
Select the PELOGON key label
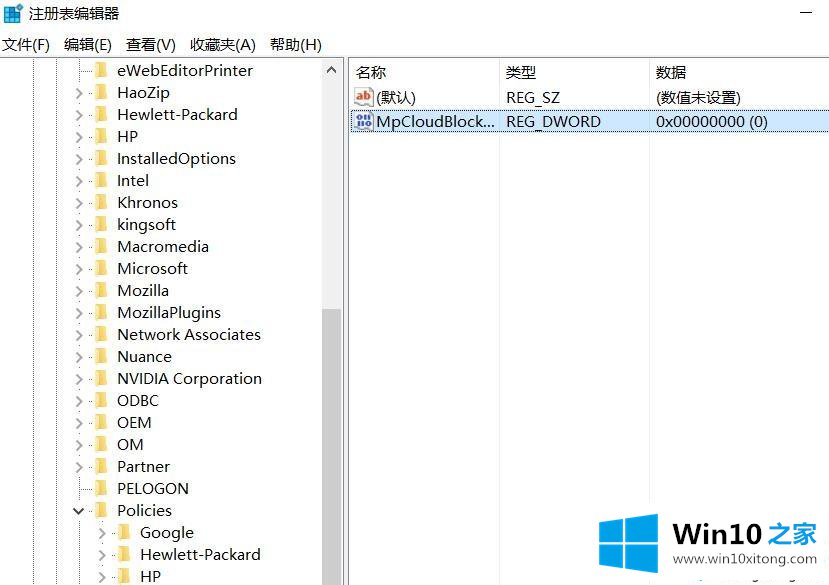coord(153,488)
